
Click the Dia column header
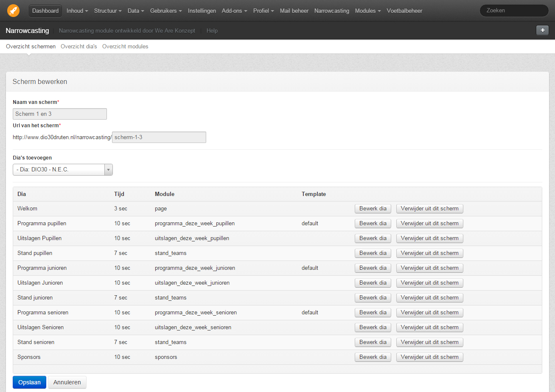pyautogui.click(x=22, y=194)
